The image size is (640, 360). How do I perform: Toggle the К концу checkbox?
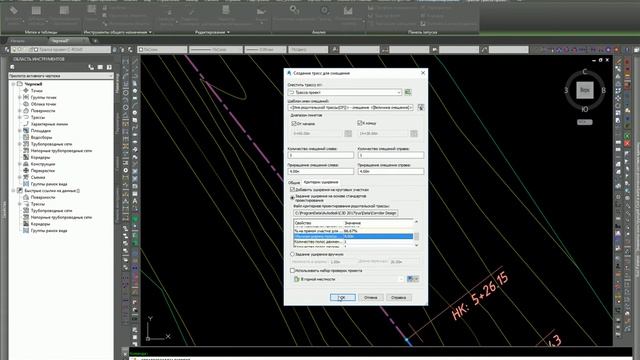[360, 122]
